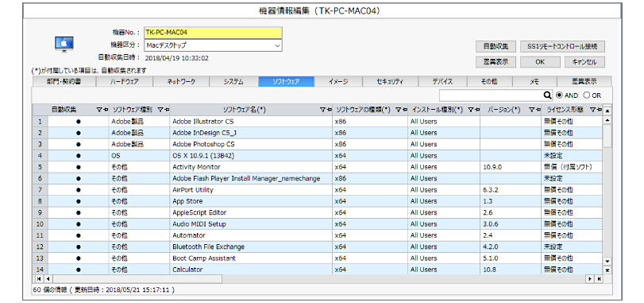Click pin icon on ライセンス形態 column

point(599,110)
